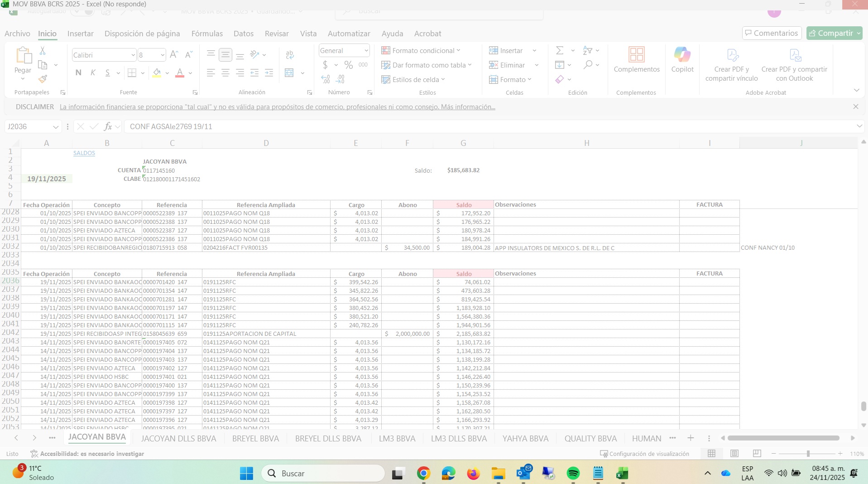Click the Compartir button

pyautogui.click(x=830, y=33)
